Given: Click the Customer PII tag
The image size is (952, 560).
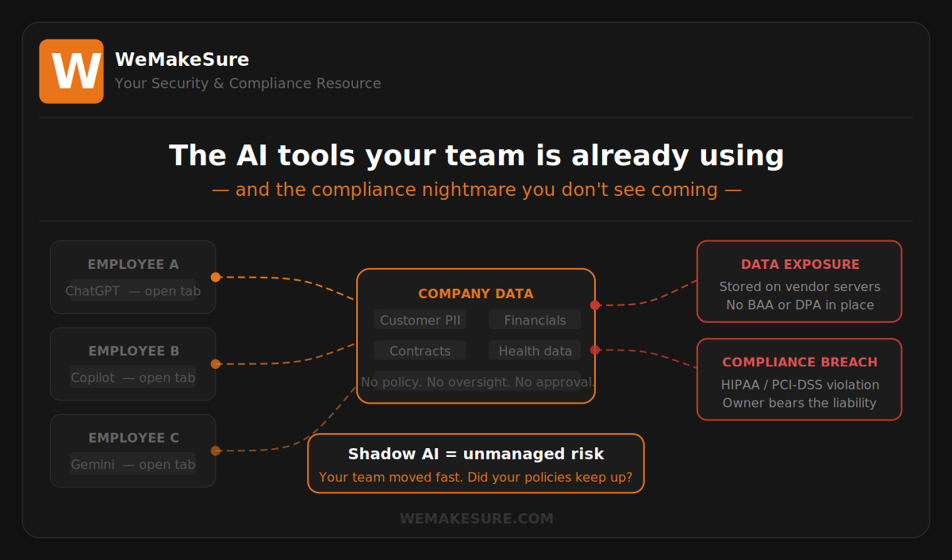Looking at the screenshot, I should pyautogui.click(x=420, y=320).
